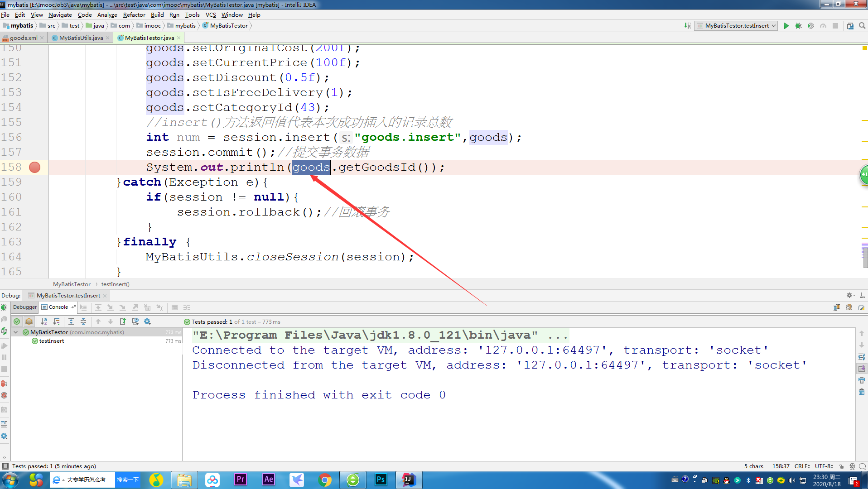Open the run configuration dropdown

pos(737,26)
